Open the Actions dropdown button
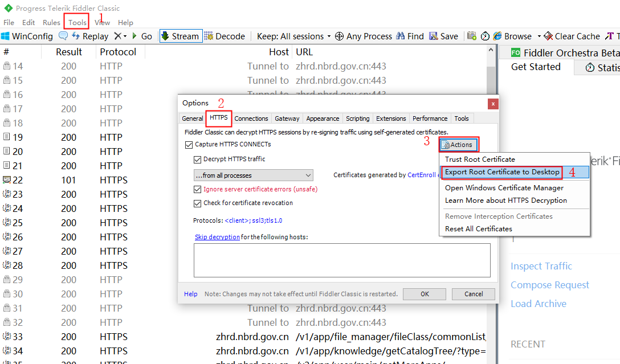 coord(459,145)
